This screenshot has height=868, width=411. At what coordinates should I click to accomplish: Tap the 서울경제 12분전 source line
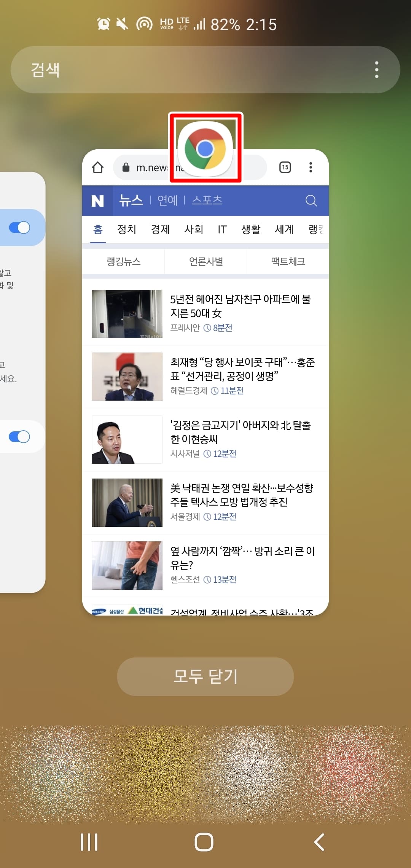(203, 517)
